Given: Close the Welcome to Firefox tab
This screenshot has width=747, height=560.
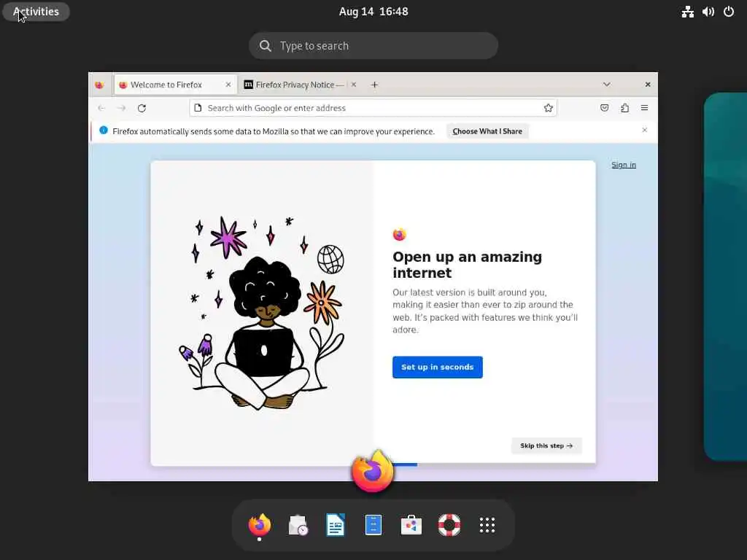Looking at the screenshot, I should point(228,85).
